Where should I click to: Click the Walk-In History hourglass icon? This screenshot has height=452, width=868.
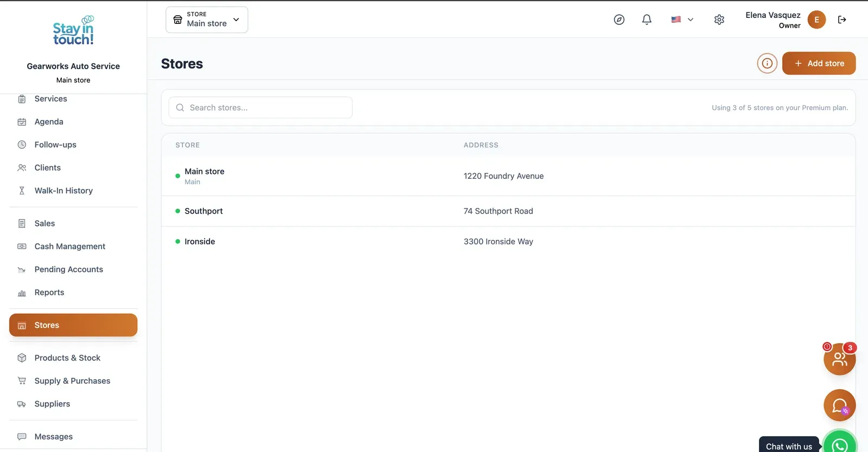[22, 191]
